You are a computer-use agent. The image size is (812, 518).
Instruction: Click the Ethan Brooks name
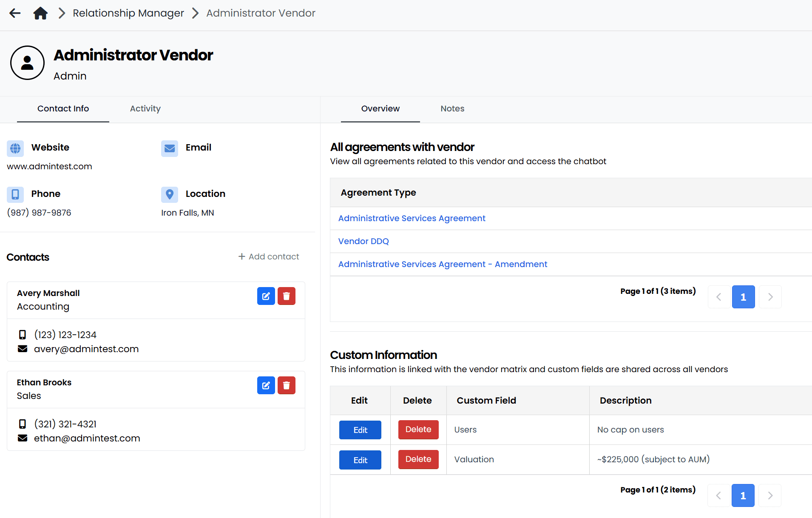point(44,382)
